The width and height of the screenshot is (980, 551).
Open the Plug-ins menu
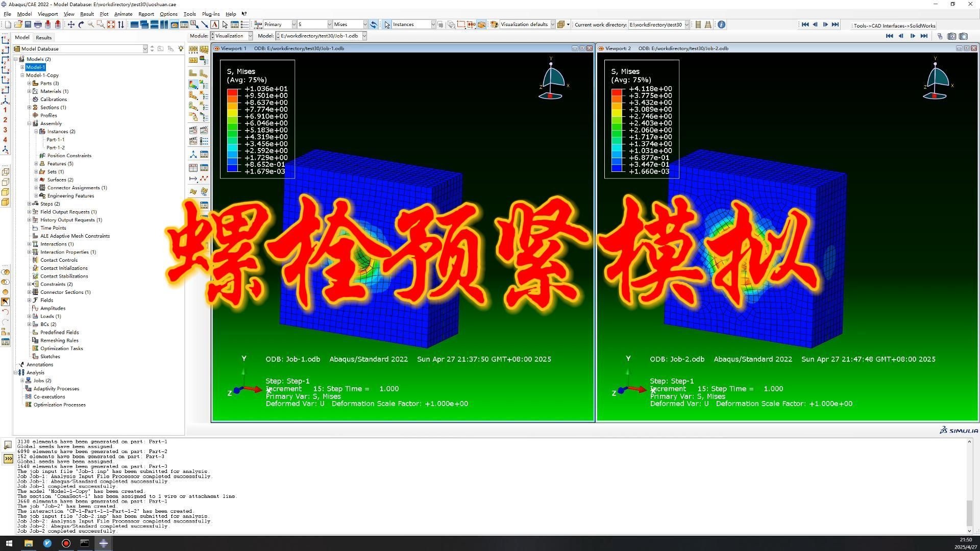[211, 14]
